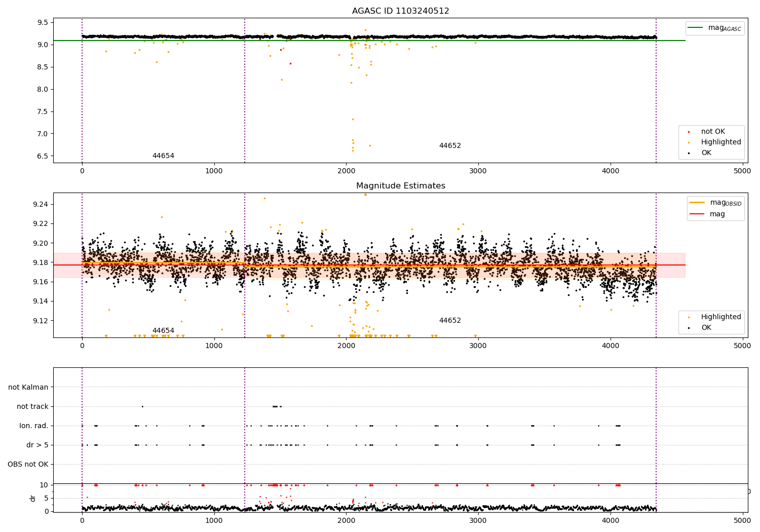760x532 pixels.
Task: Click the '44652' label in Magnitude Estimates plot
Action: pos(450,321)
